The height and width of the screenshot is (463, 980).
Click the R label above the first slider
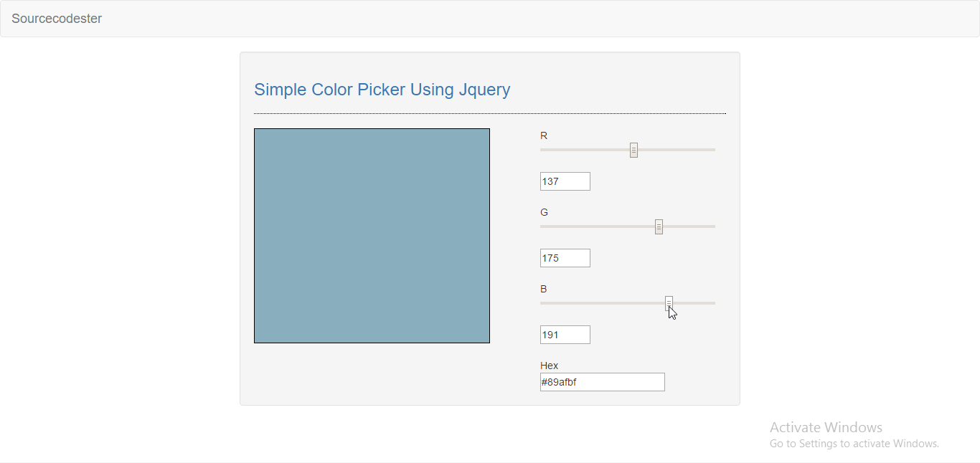click(544, 135)
